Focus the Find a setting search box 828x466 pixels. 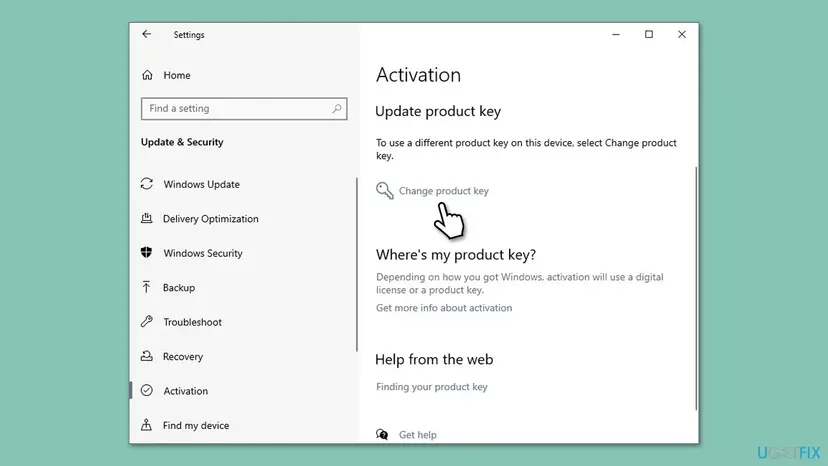[244, 108]
